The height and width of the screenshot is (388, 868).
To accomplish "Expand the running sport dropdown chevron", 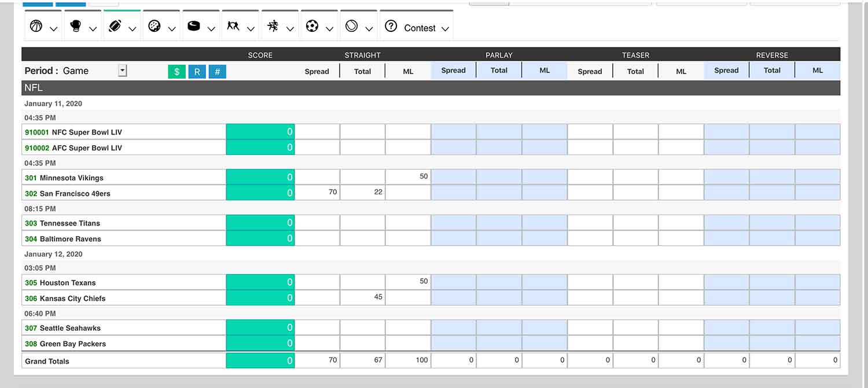I will click(x=290, y=29).
